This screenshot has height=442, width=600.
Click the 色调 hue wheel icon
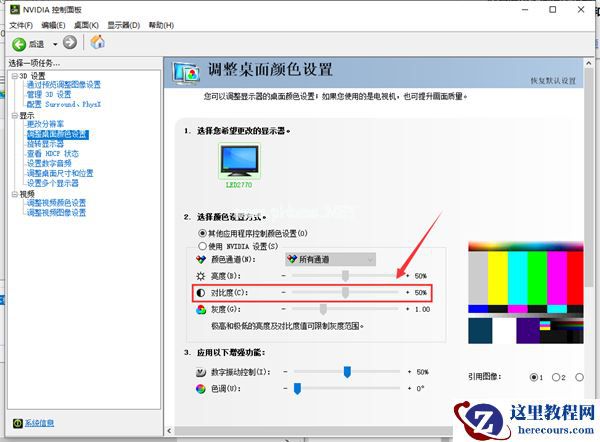pyautogui.click(x=201, y=389)
